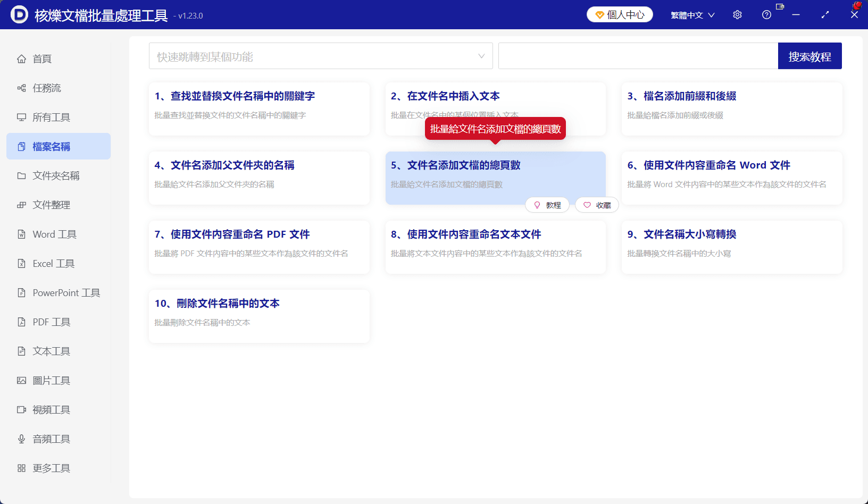Viewport: 868px width, 504px height.
Task: Expand the 快速跳轉到某個功能 dropdown
Action: pos(321,56)
